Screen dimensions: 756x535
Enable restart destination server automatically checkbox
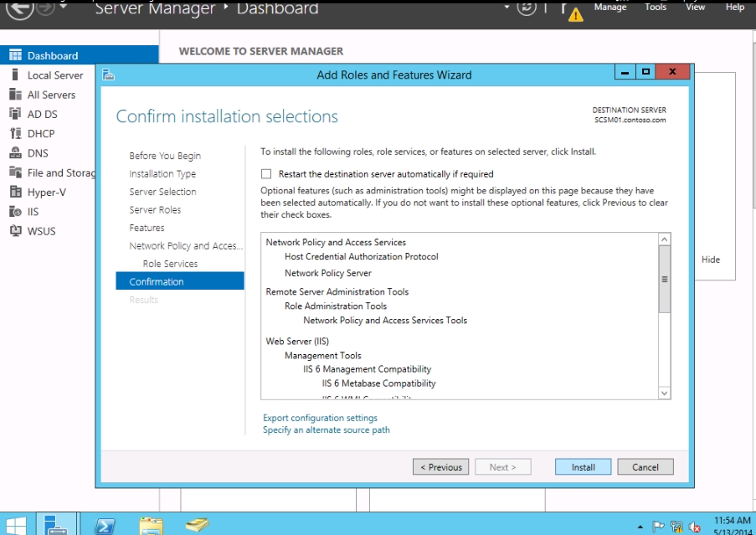point(266,173)
